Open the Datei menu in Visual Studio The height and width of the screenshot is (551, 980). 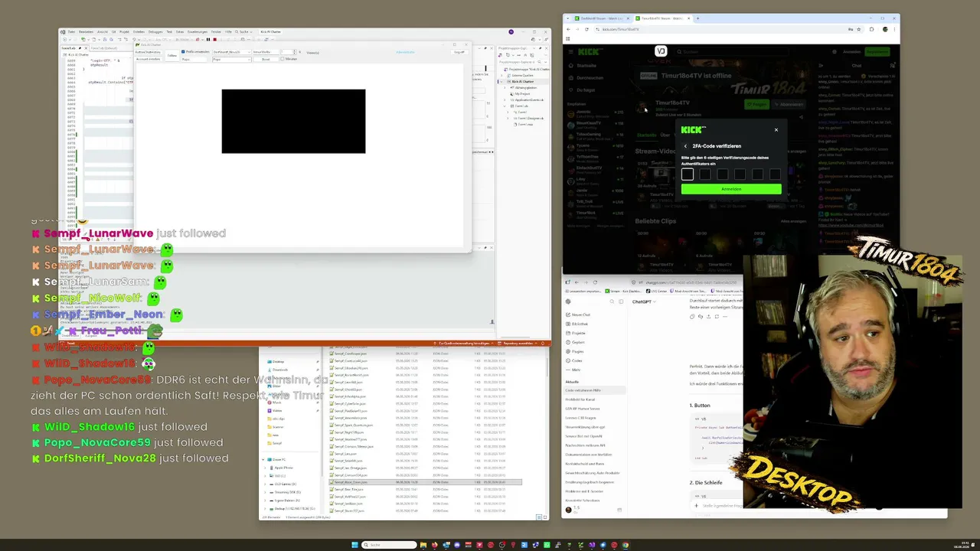71,31
